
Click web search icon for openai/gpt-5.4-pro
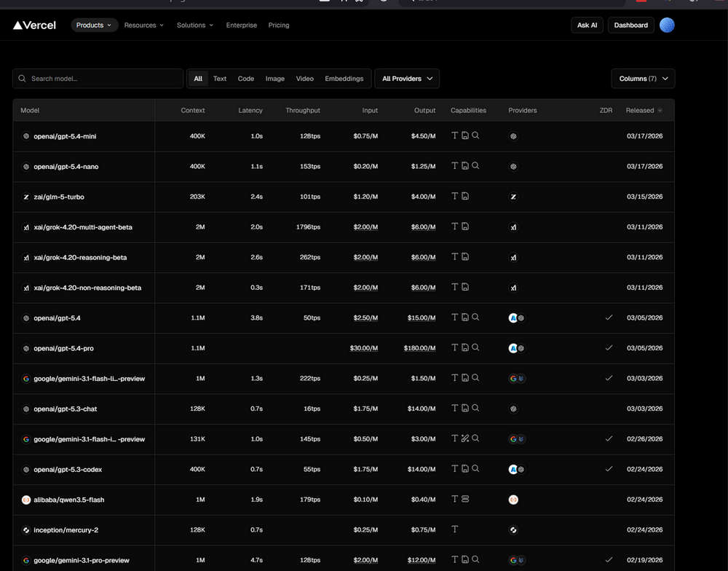475,347
